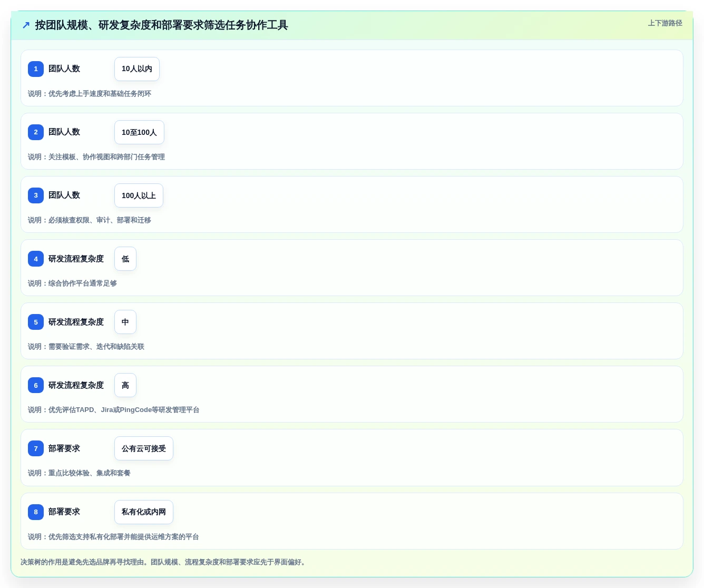Select the 10人以内 option chip

(137, 69)
